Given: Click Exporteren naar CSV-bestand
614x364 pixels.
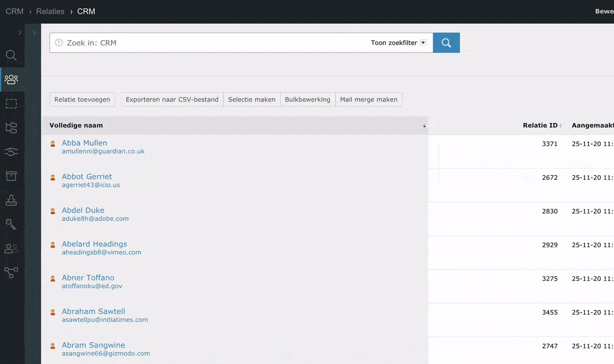Looking at the screenshot, I should (x=172, y=100).
